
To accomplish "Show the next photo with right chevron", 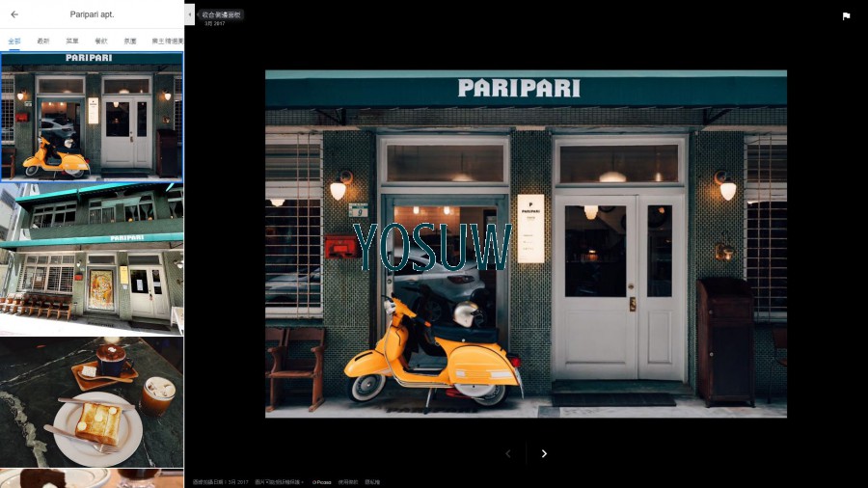I will (x=544, y=453).
